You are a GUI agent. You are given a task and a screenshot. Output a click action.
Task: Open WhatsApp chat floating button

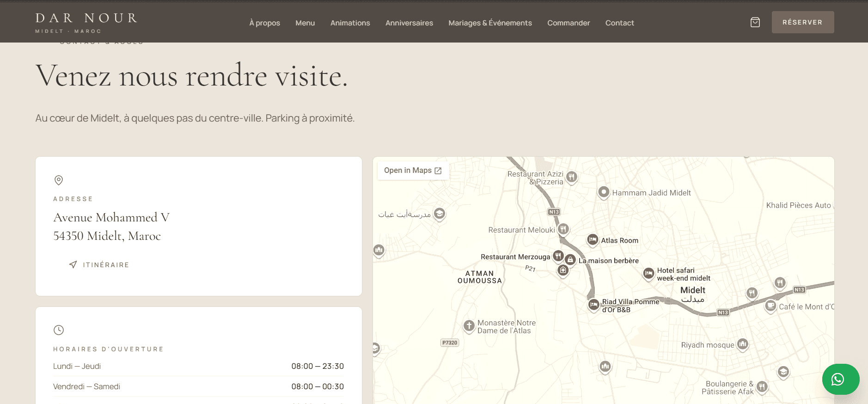840,380
